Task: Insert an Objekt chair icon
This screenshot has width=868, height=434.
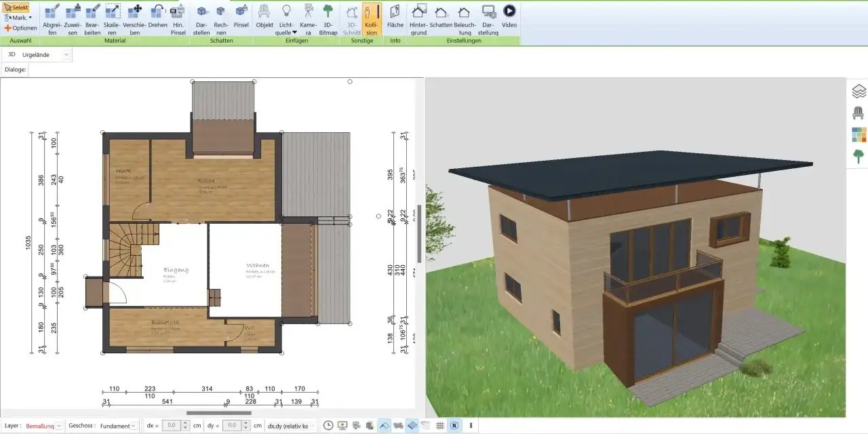Action: point(264,16)
